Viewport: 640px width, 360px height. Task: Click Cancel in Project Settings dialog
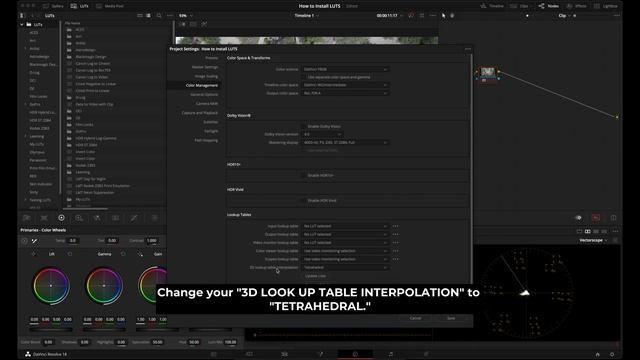(416, 318)
